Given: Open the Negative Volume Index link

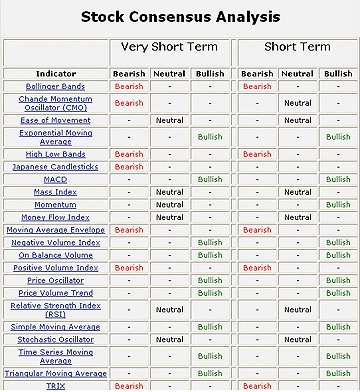Looking at the screenshot, I should [55, 243].
